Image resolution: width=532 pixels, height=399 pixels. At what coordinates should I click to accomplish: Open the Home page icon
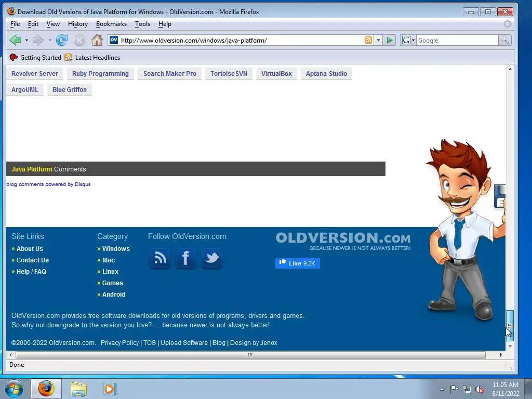point(97,40)
